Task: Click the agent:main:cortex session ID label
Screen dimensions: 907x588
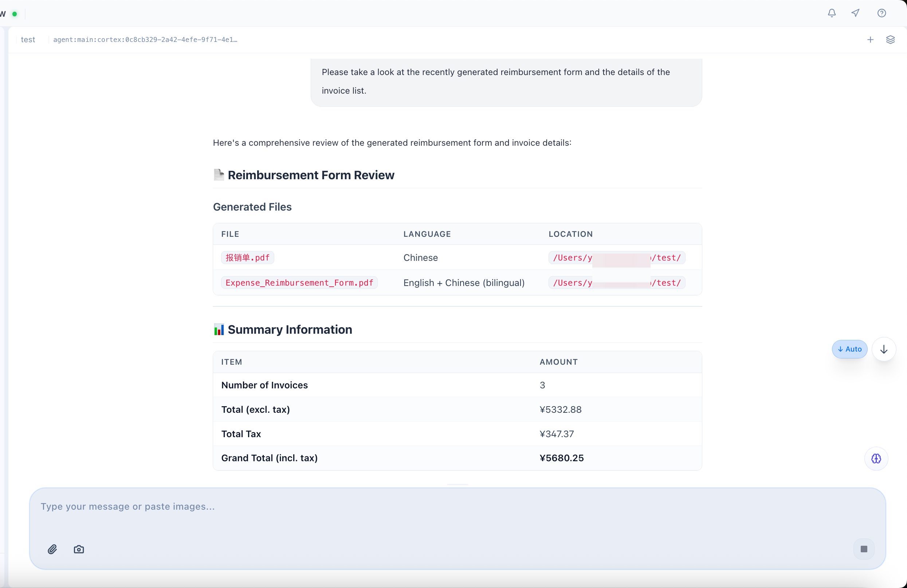Action: pos(145,40)
